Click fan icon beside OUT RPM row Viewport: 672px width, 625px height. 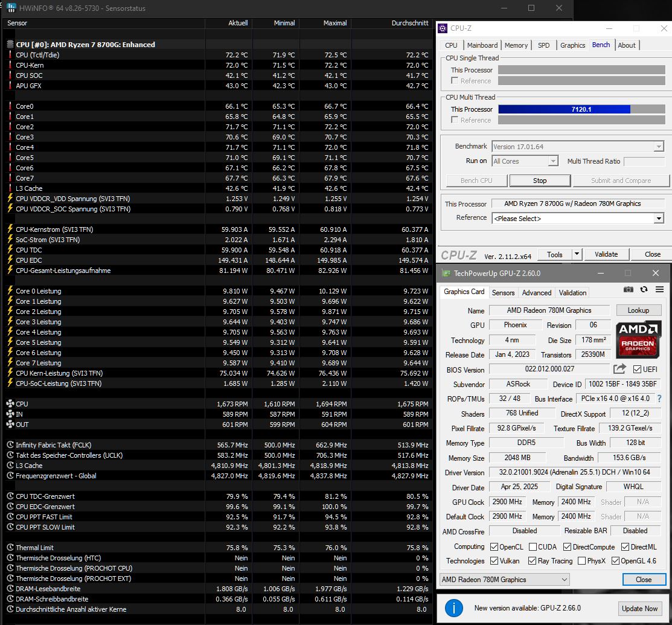click(10, 425)
